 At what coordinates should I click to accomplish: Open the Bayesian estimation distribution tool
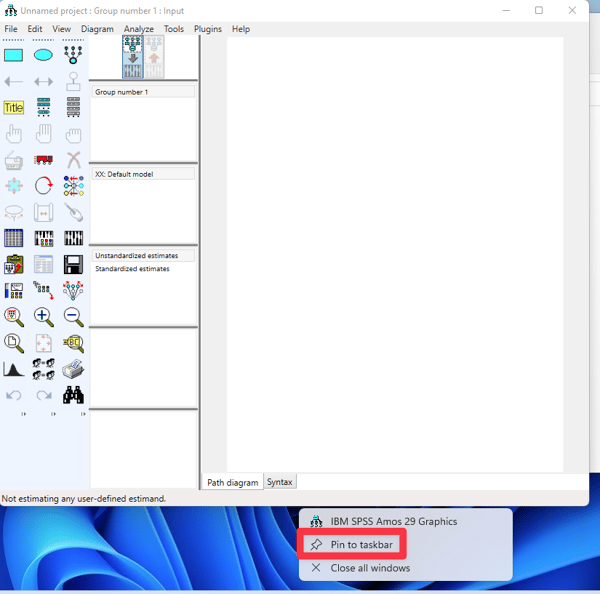pyautogui.click(x=14, y=370)
